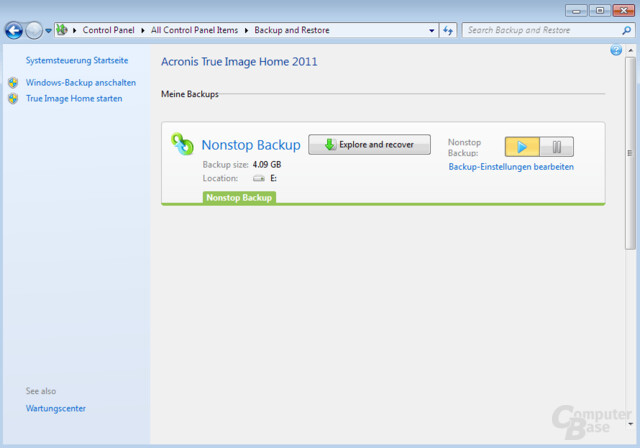Click the Control Panel icon in address bar
This screenshot has height=448, width=640.
[x=62, y=30]
